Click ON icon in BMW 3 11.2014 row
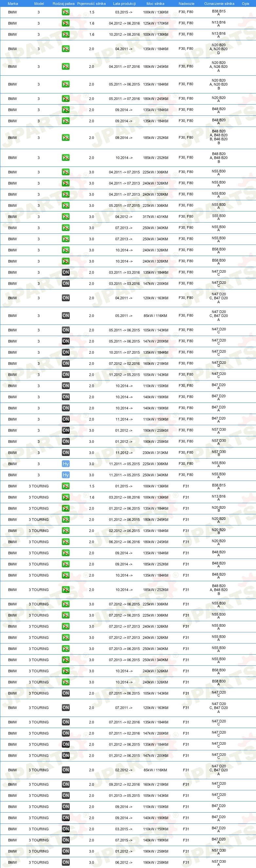Image resolution: width=256 pixels, height=868 pixels. (x=65, y=419)
